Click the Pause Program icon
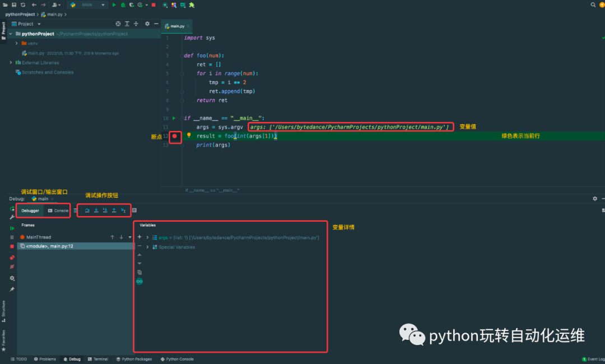Screen dimensions: 605x364 pos(12,237)
